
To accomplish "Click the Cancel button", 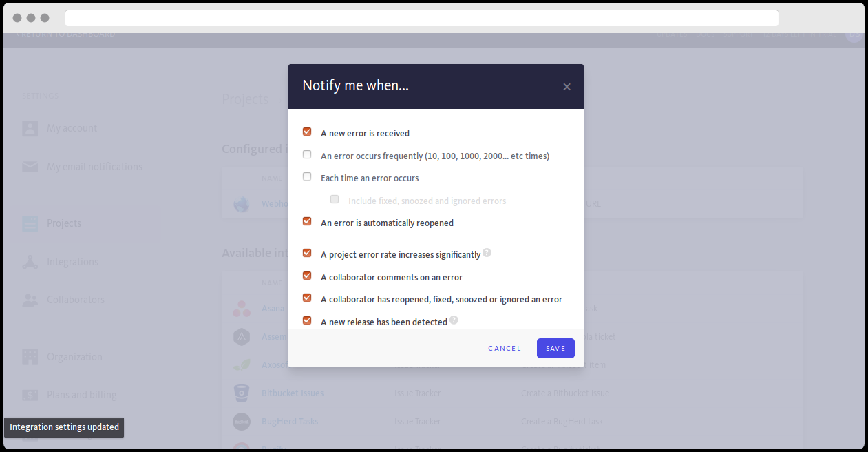I will (x=505, y=348).
